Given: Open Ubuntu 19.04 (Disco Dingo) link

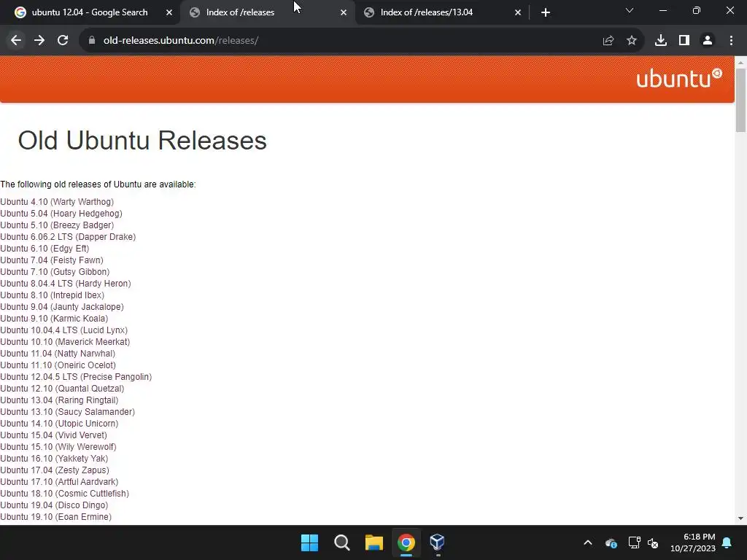Looking at the screenshot, I should click(x=54, y=505).
